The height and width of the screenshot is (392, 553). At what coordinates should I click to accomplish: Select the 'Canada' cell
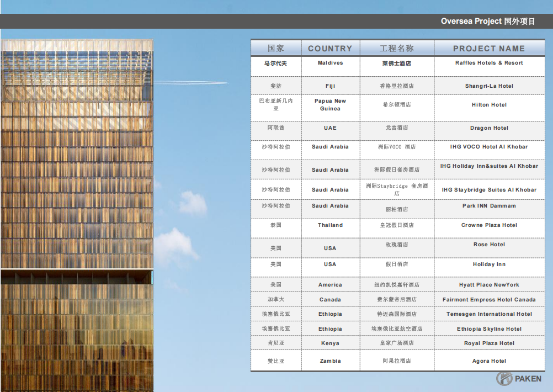click(331, 299)
